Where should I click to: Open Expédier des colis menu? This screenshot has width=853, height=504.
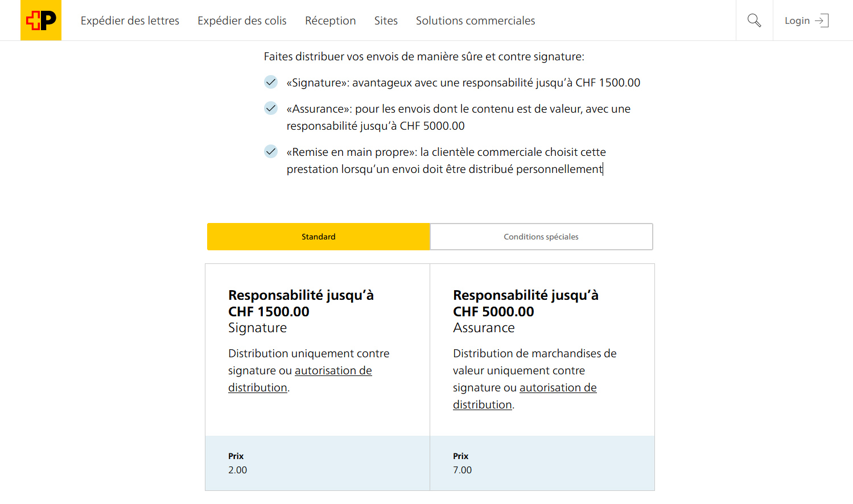242,20
